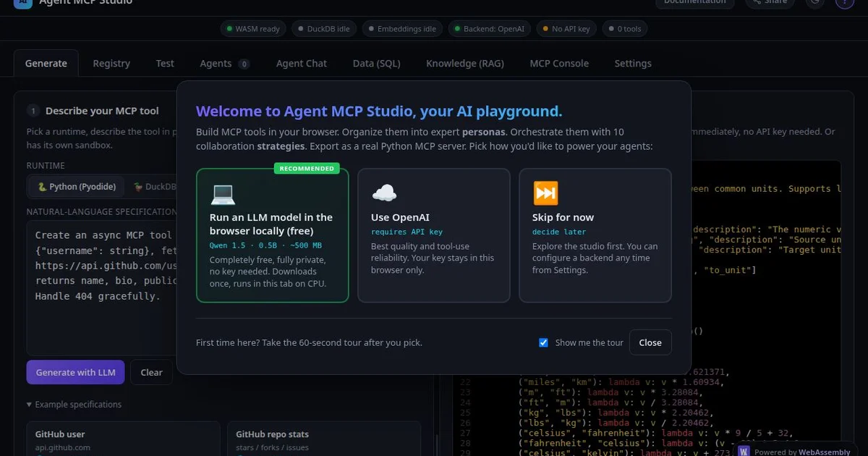This screenshot has height=456, width=868.
Task: Click "Qwen 1.5 · 0.5B · ~500 MB" text
Action: 265,245
